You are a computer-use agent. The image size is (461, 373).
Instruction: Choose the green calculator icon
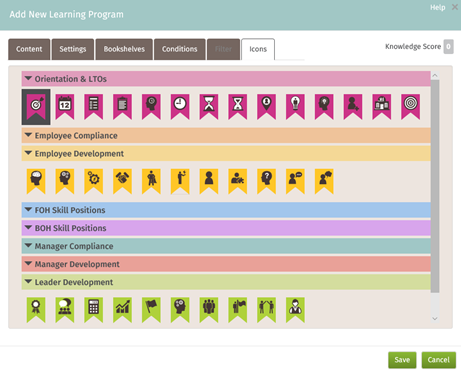point(94,310)
